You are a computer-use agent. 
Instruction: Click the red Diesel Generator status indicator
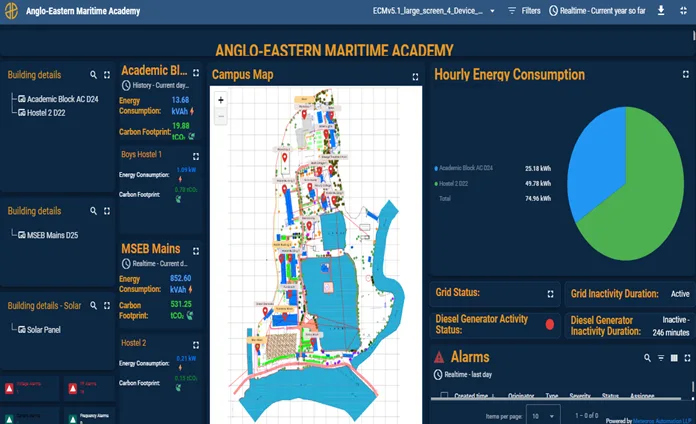(x=550, y=325)
